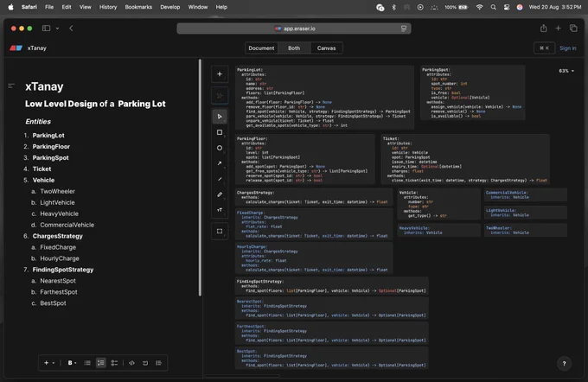
Task: Switch to the Both view tab
Action: (x=294, y=48)
